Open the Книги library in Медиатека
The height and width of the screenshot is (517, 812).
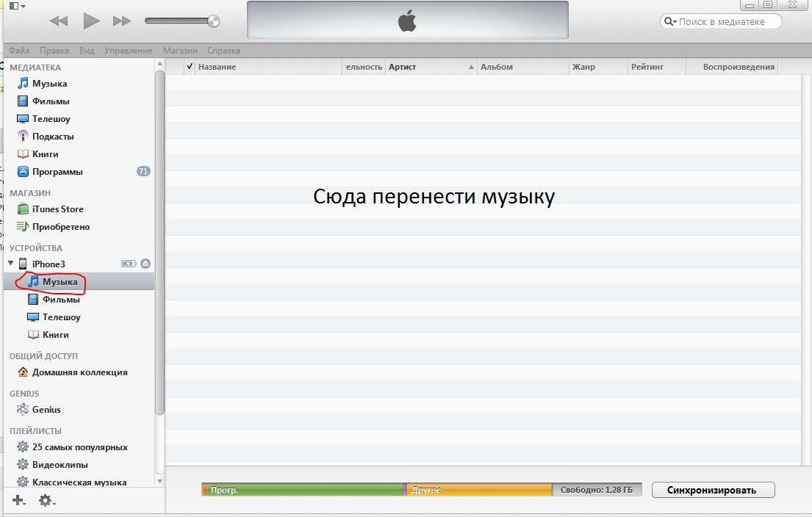[x=45, y=153]
